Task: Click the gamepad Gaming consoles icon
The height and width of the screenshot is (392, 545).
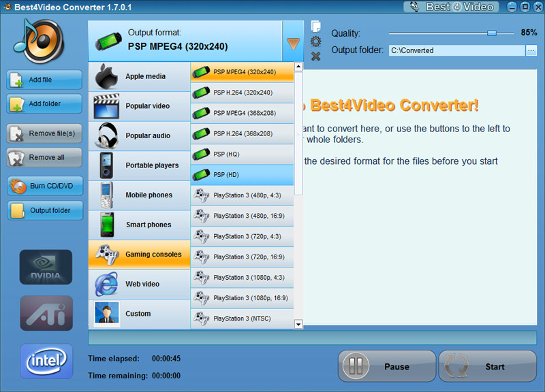Action: click(108, 255)
